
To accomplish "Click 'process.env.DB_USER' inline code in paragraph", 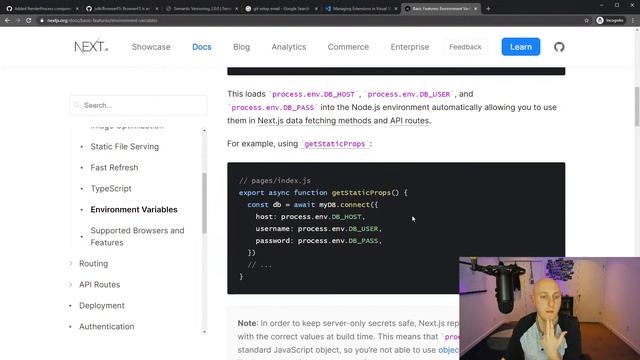I will (x=409, y=94).
